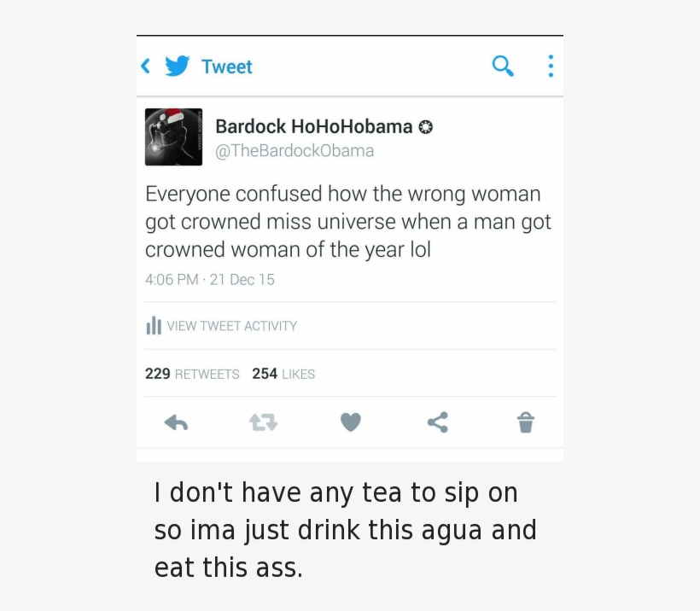This screenshot has width=700, height=611.
Task: Open the Bardock profile picture
Action: 173,137
